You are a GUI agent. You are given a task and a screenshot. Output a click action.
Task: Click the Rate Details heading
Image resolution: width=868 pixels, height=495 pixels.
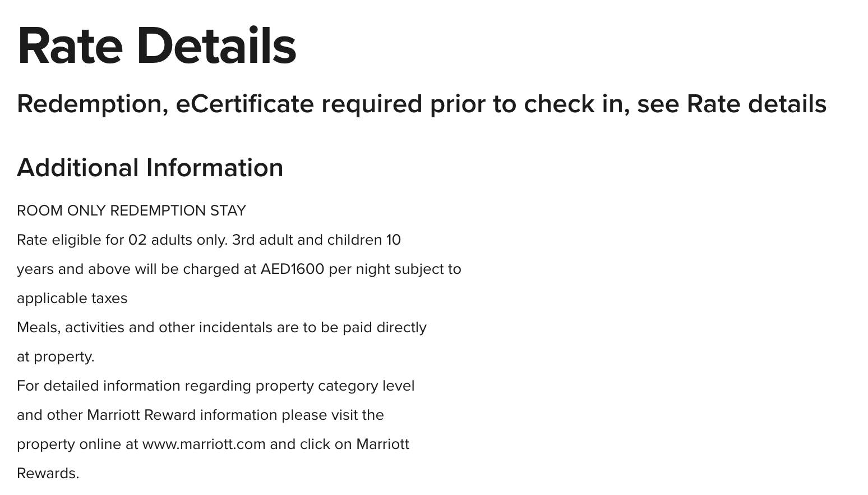tap(156, 46)
